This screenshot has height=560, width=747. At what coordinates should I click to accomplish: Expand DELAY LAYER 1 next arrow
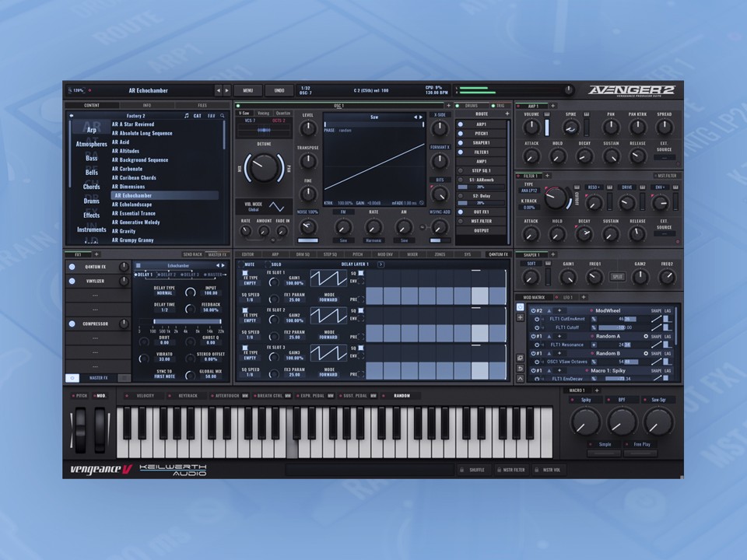coord(381,264)
